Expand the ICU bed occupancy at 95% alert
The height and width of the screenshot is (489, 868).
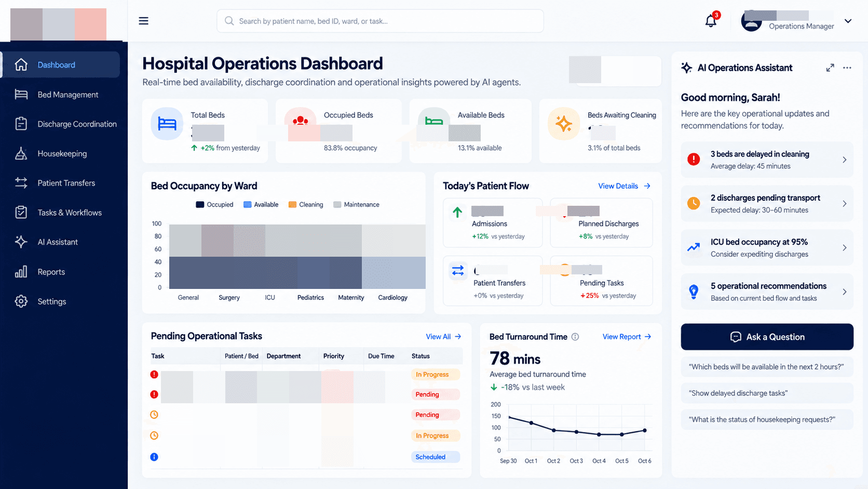[767, 248]
